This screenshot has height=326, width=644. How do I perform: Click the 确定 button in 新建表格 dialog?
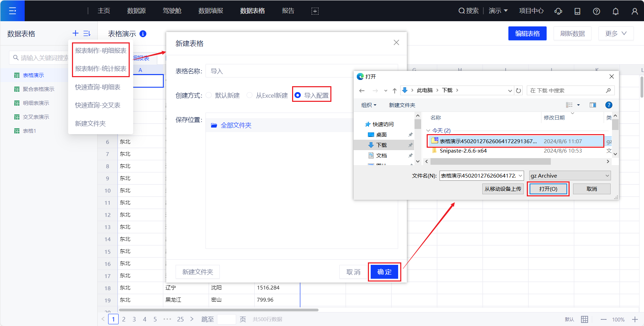point(384,272)
